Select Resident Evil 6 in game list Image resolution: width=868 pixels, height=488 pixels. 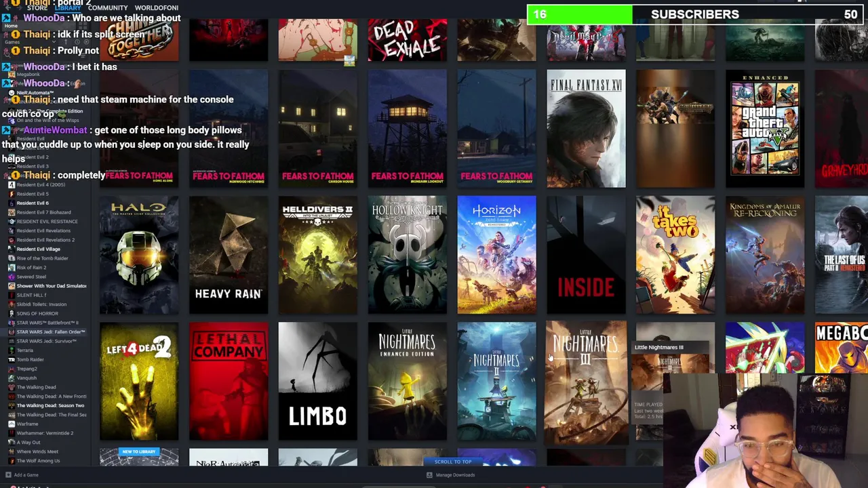pos(33,203)
